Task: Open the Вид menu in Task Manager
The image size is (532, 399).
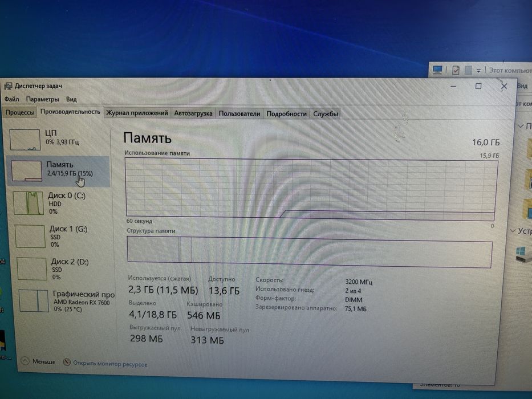Action: (x=71, y=99)
